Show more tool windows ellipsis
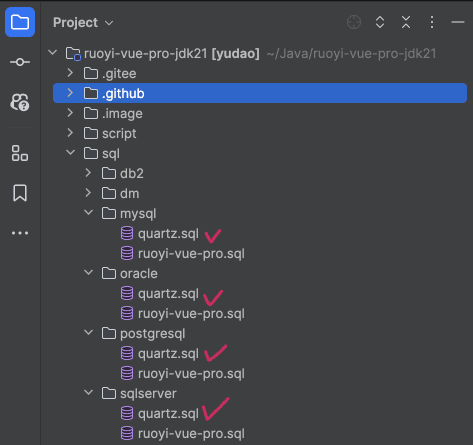This screenshot has width=473, height=445. (20, 233)
